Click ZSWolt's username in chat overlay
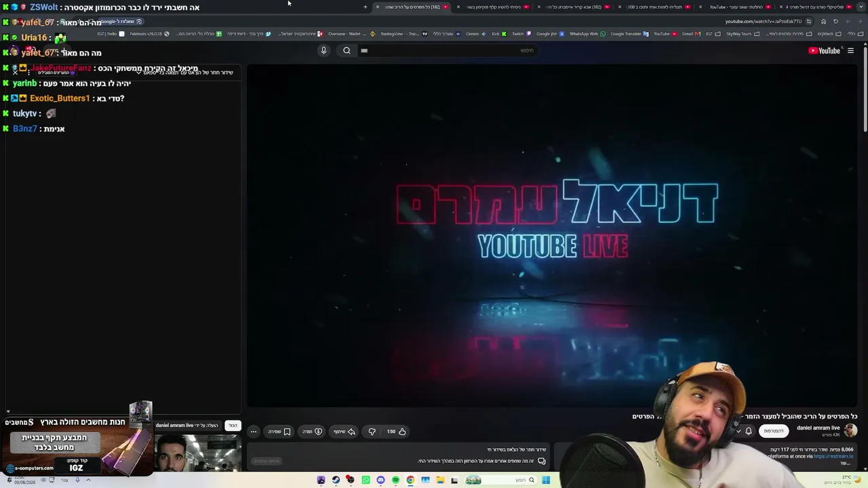Image resolution: width=868 pixels, height=488 pixels. [x=43, y=7]
